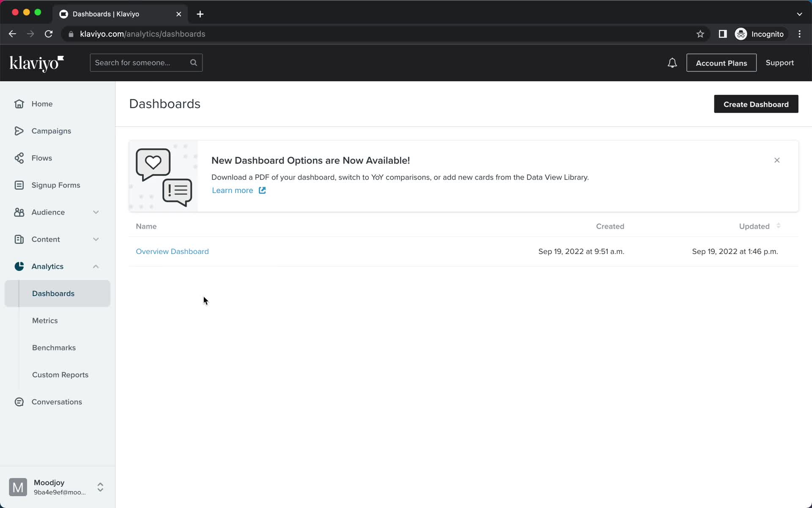Open the Overview Dashboard link
812x508 pixels.
172,251
